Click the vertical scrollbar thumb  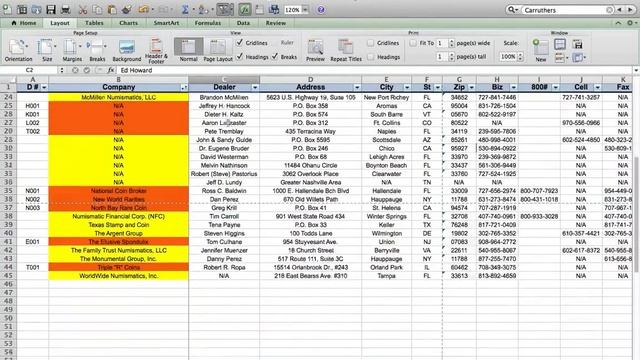[x=636, y=214]
